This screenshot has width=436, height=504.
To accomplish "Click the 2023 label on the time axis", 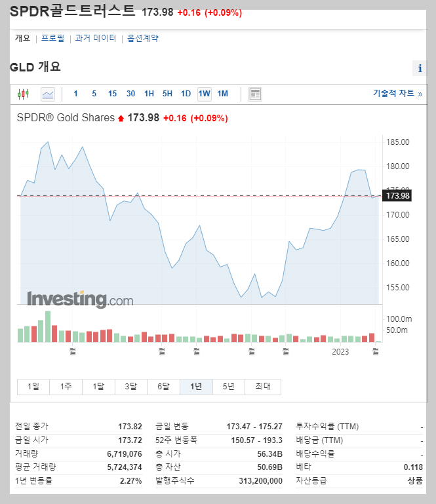I will tap(340, 352).
